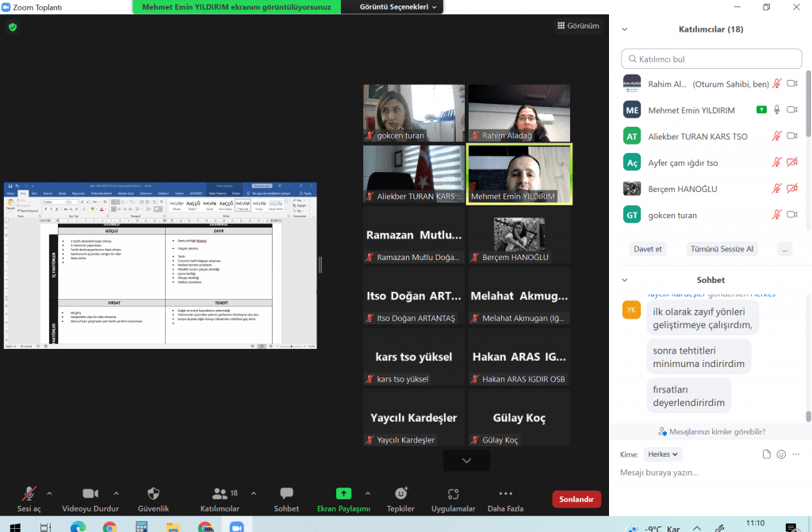This screenshot has width=812, height=532.
Task: Toggle camera with Videoyu Durdur
Action: click(90, 494)
